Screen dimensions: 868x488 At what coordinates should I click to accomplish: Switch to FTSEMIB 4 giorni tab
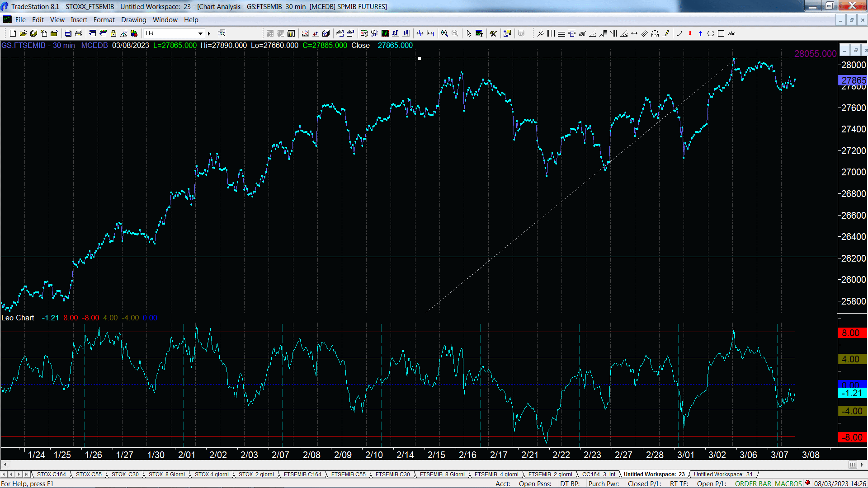[496, 474]
